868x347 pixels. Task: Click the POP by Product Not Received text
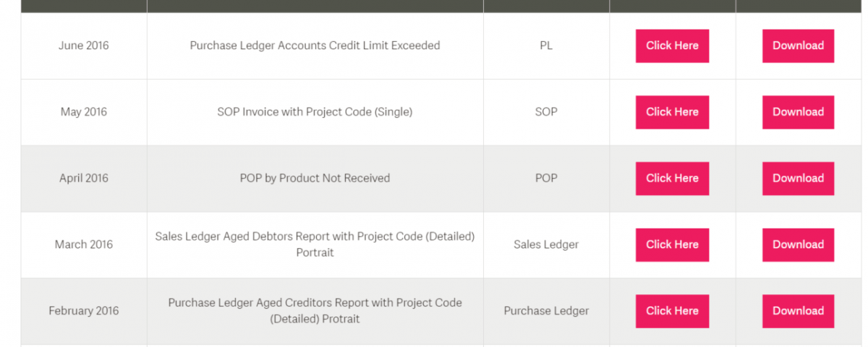coord(315,179)
